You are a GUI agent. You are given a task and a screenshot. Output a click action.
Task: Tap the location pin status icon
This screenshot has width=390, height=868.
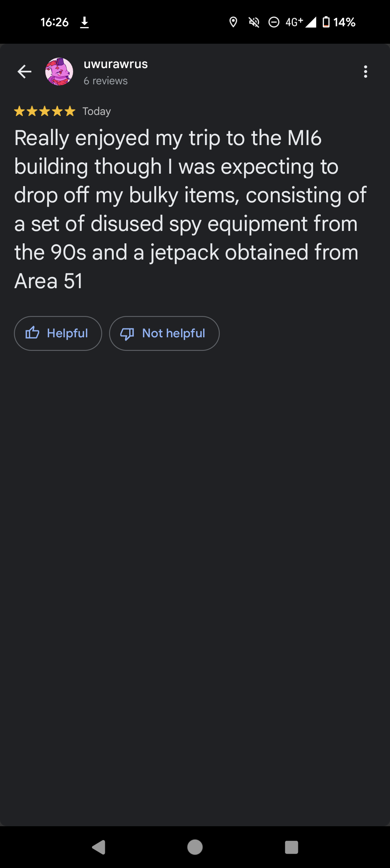pyautogui.click(x=233, y=22)
